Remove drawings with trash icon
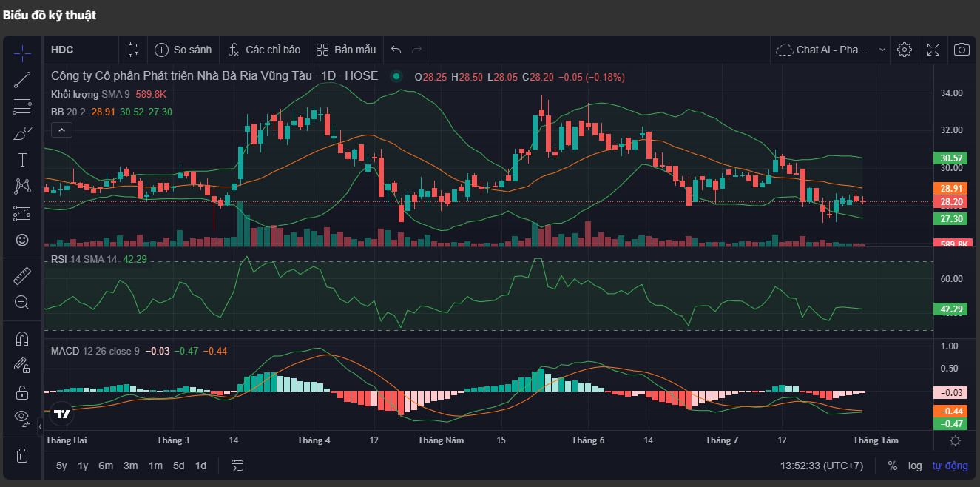980x487 pixels. tap(22, 455)
